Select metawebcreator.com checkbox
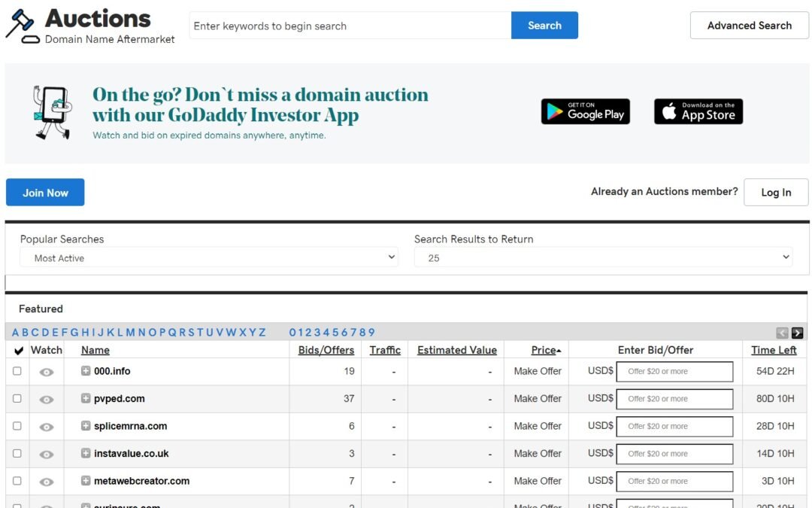Viewport: 812px width, 508px height. (17, 481)
